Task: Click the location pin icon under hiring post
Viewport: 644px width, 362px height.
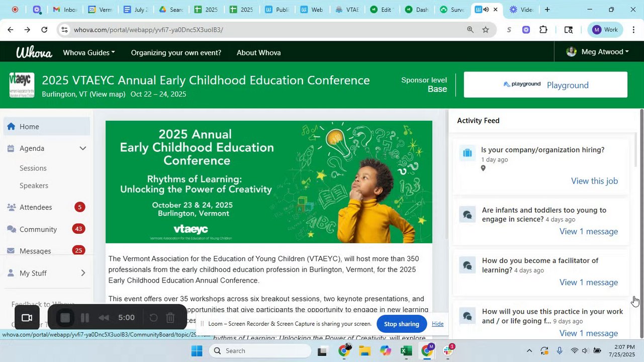Action: [x=483, y=168]
